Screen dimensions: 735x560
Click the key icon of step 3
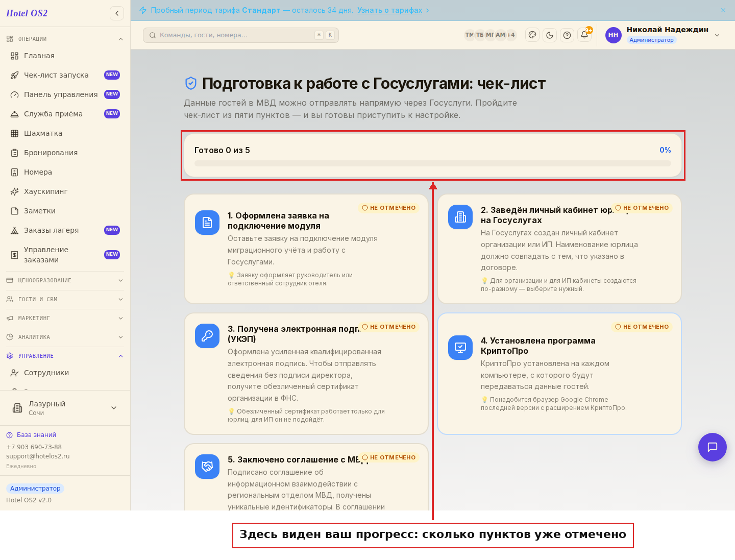(207, 336)
